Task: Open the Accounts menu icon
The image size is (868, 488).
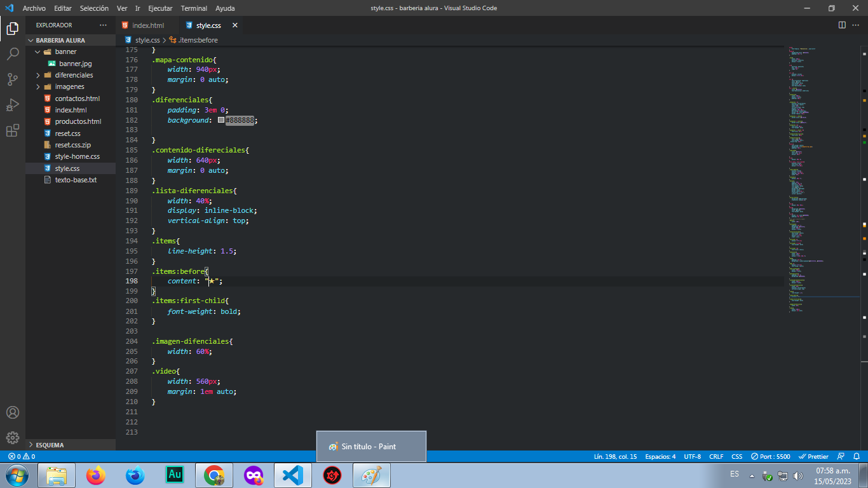Action: pos(13,412)
